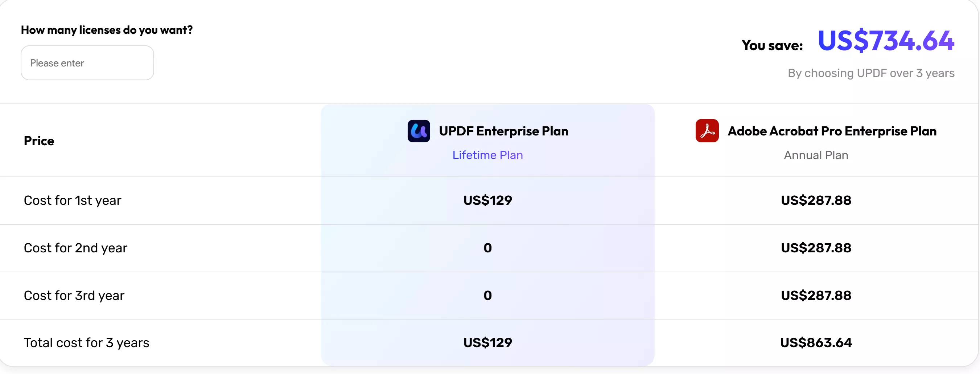Screen dimensions: 980x374
Task: Select the Total cost for 3 years row
Action: coord(86,342)
